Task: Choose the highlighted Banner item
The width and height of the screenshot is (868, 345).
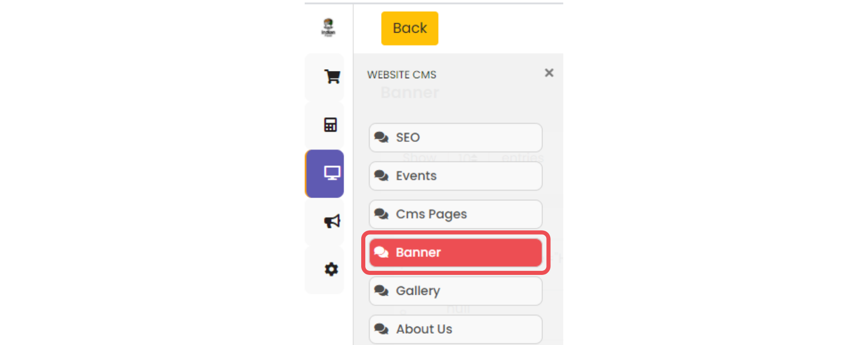Action: tap(456, 252)
